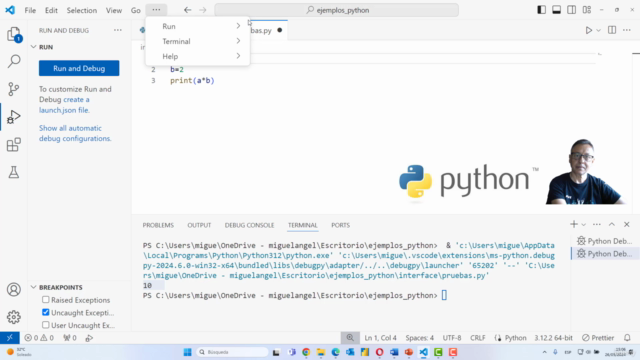
Task: Open the Run and Debug view icon
Action: click(14, 117)
